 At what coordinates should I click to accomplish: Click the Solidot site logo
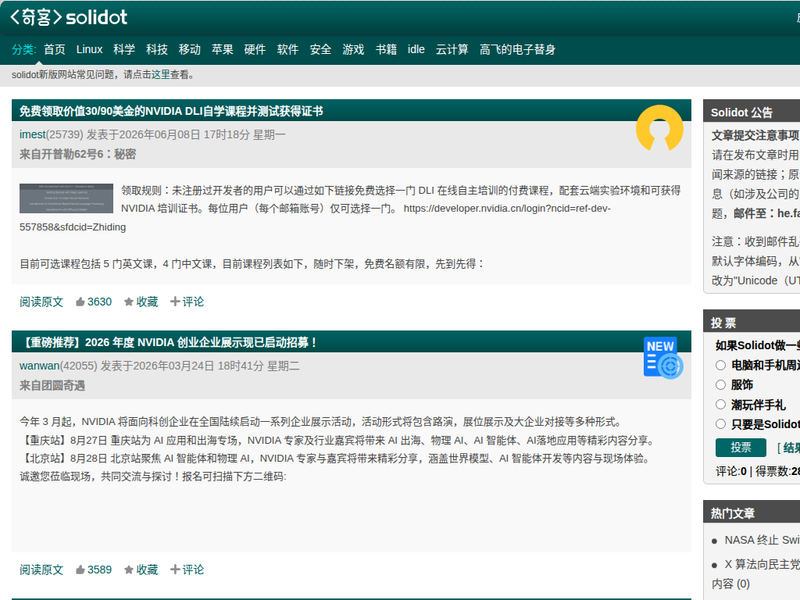pos(68,17)
